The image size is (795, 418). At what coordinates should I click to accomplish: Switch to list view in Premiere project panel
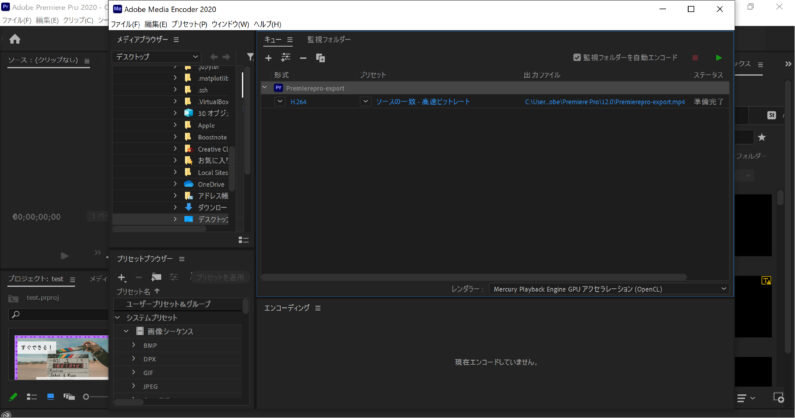(31, 397)
